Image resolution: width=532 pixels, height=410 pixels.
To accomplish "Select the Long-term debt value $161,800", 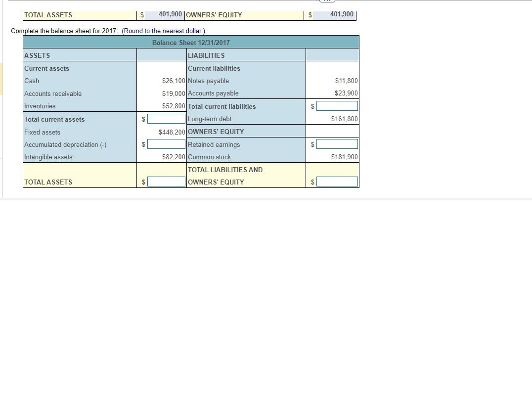I will [x=345, y=119].
